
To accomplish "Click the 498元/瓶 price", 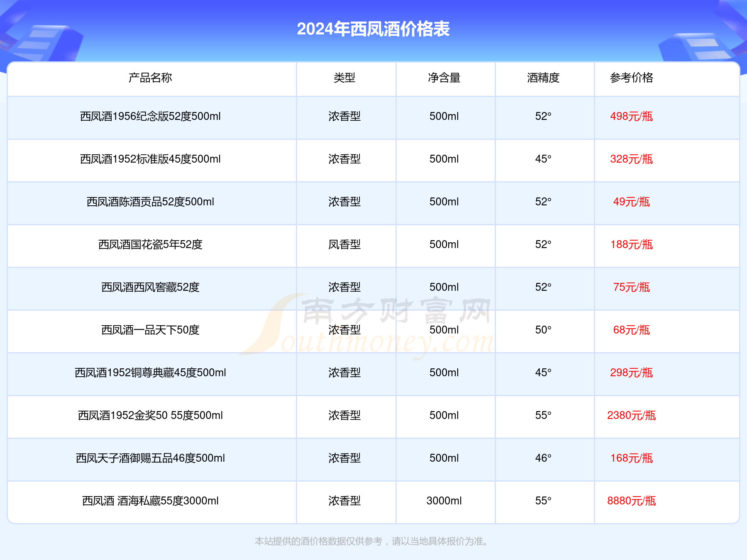I will pyautogui.click(x=632, y=116).
